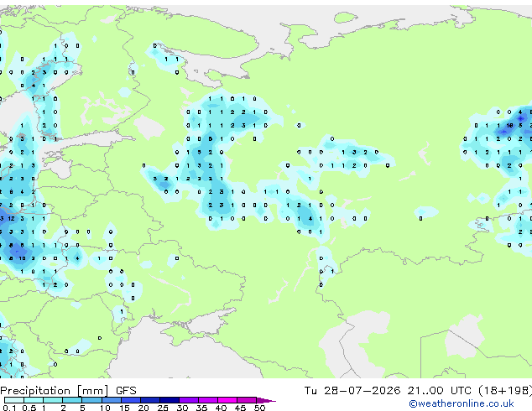Click the above-50 mm arrow tip of legend

266,400
